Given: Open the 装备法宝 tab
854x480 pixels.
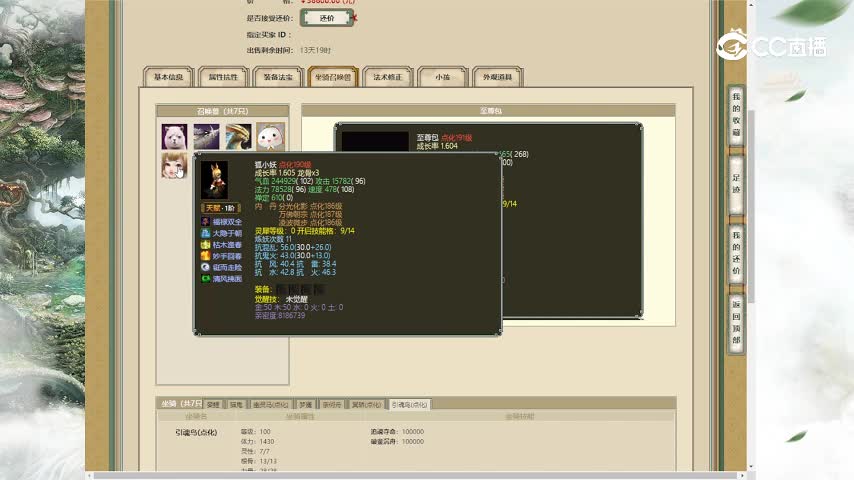Looking at the screenshot, I should pyautogui.click(x=278, y=77).
